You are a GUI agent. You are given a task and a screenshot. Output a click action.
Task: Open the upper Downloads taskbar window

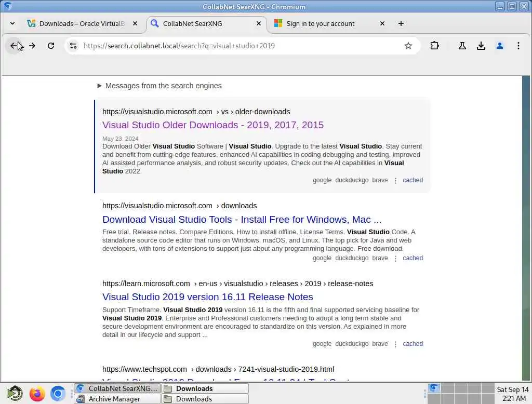pyautogui.click(x=205, y=388)
